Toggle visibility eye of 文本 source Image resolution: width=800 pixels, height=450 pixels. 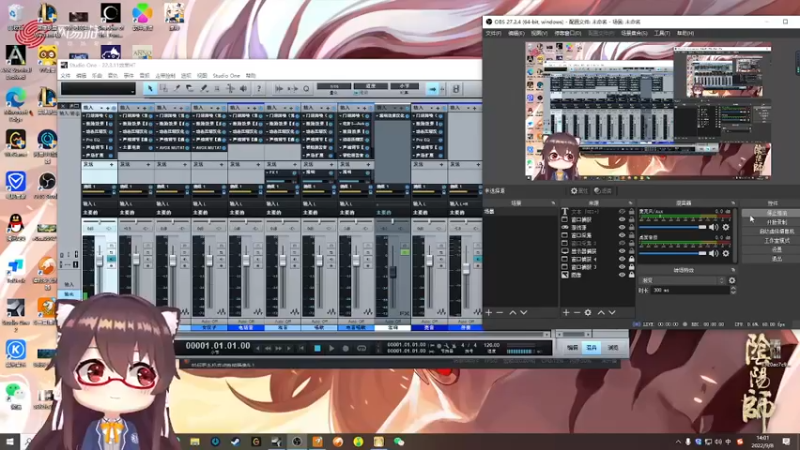tap(621, 211)
